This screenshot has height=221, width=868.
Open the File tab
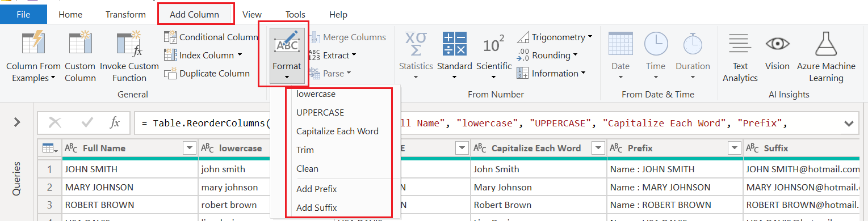(23, 15)
